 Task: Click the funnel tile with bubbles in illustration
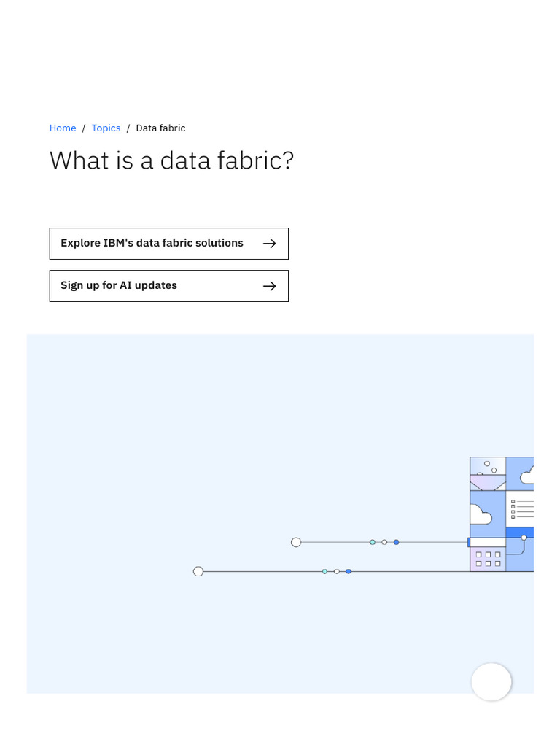488,473
